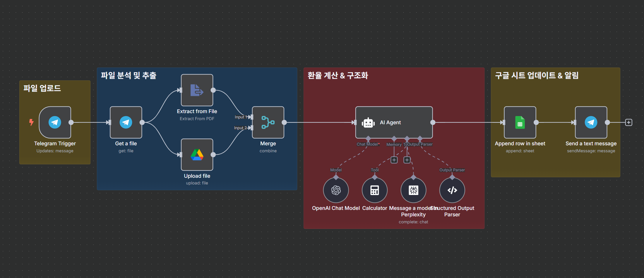
Task: Open the Perplexity Message a model node
Action: [413, 190]
